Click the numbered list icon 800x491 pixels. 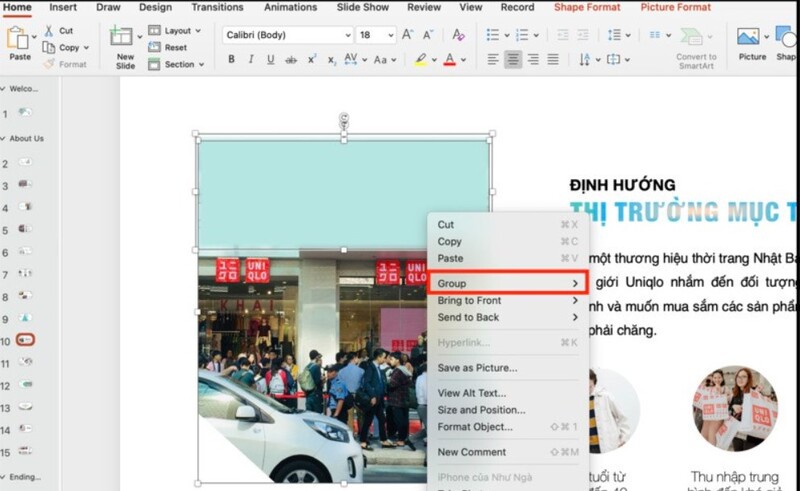[522, 35]
